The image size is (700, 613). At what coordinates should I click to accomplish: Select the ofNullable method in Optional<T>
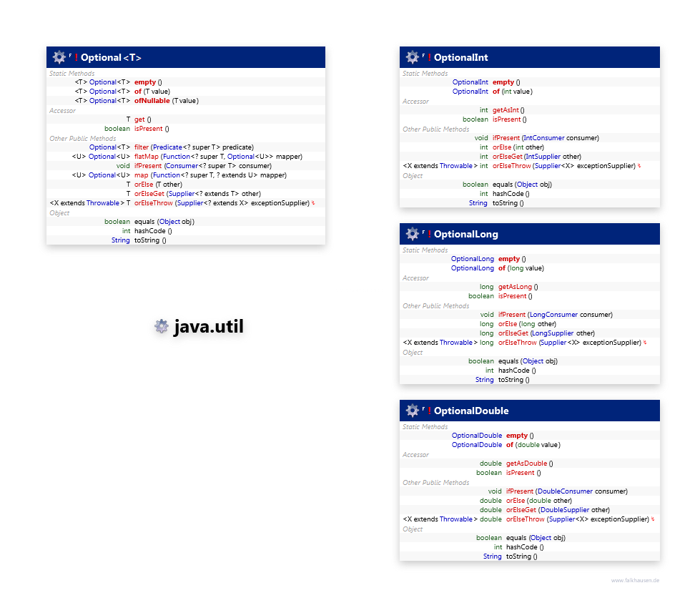[152, 101]
